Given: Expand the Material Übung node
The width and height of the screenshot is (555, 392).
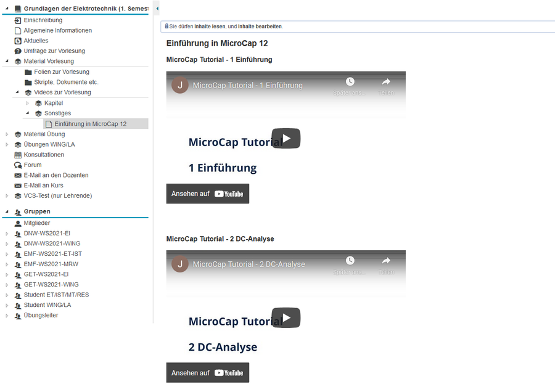Looking at the screenshot, I should pos(7,134).
